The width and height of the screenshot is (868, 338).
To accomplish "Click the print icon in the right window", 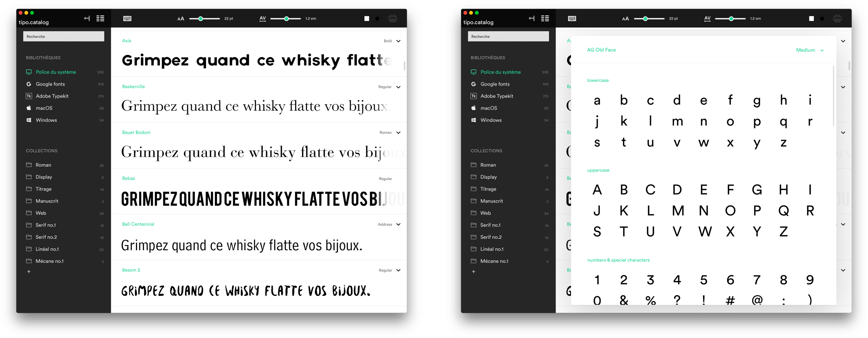I will click(837, 18).
